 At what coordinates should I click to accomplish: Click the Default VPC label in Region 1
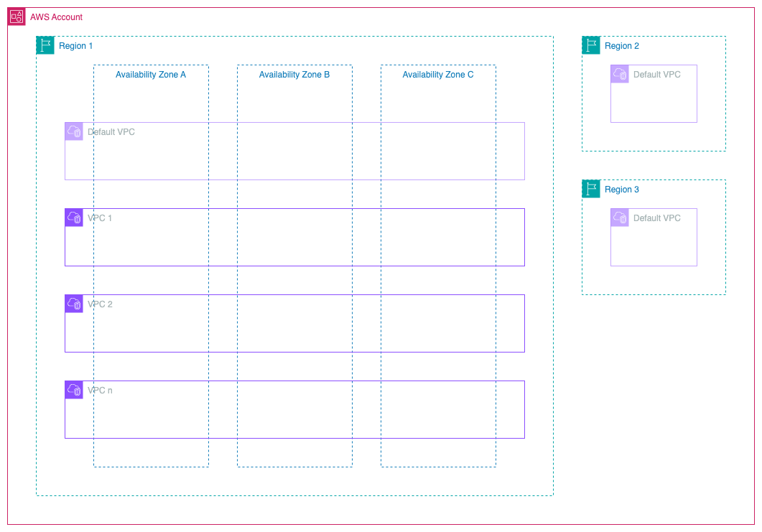click(111, 131)
